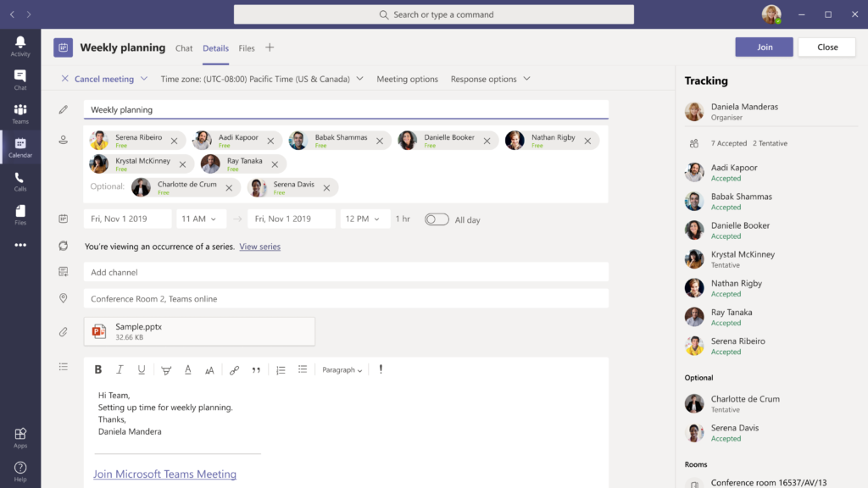The image size is (868, 488).
Task: Click the Bold formatting icon
Action: 98,369
